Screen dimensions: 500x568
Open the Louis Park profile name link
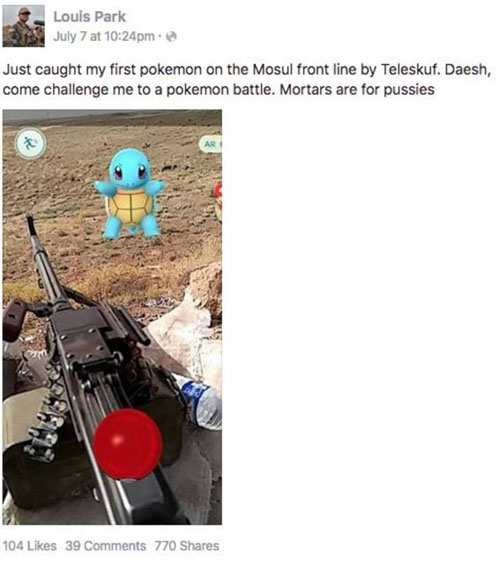pyautogui.click(x=89, y=17)
